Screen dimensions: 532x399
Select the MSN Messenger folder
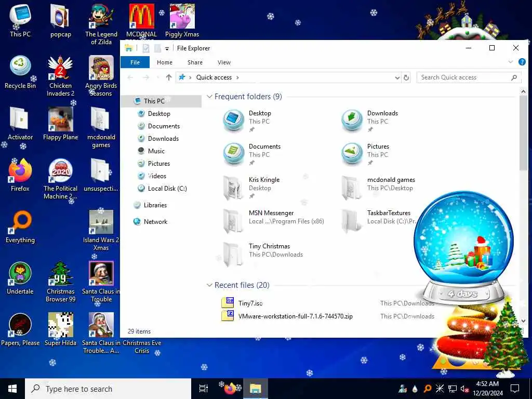[273, 220]
